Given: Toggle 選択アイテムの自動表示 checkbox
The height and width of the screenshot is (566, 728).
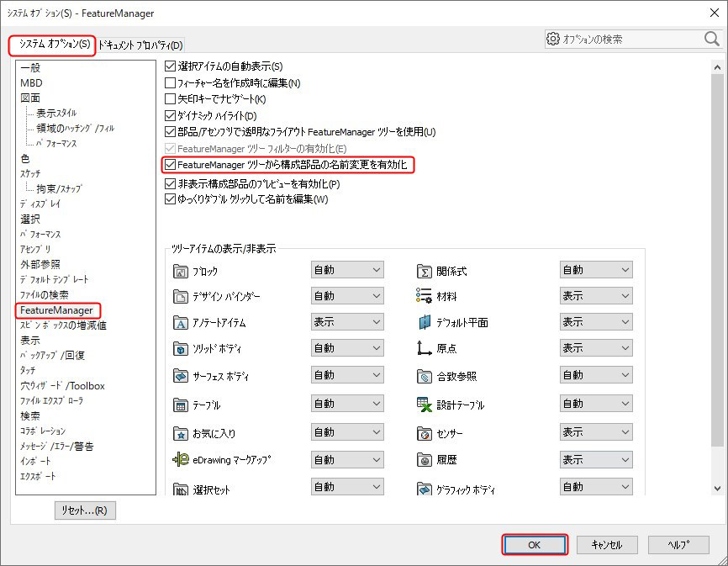Looking at the screenshot, I should click(171, 66).
